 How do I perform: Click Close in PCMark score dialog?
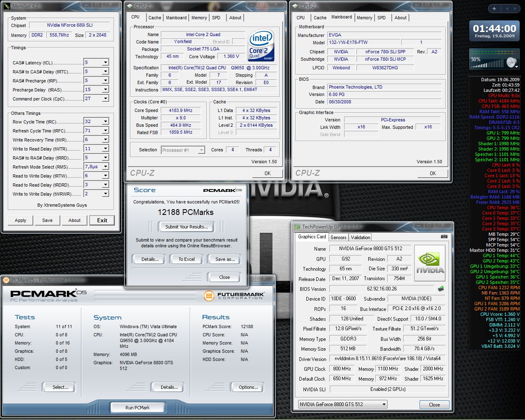[224, 277]
